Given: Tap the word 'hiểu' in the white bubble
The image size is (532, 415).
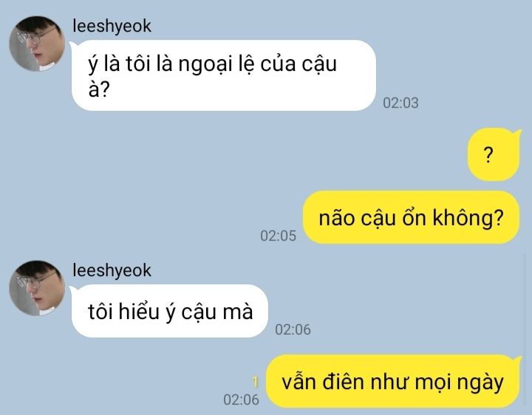Looking at the screenshot, I should pos(139,310).
